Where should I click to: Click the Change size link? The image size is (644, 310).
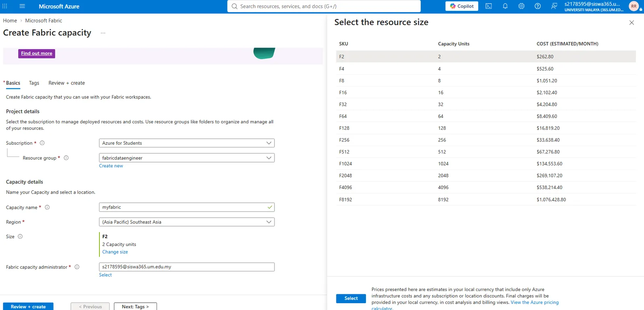tap(115, 252)
